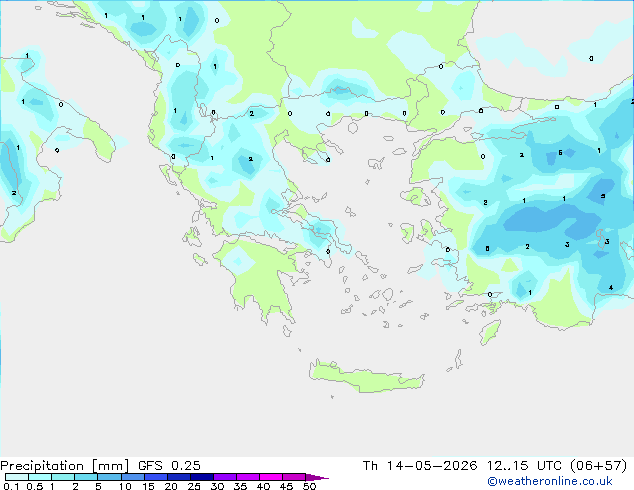The width and height of the screenshot is (634, 490).
Task: Pick the legend swatch between 2 and 5
Action: pos(86,477)
